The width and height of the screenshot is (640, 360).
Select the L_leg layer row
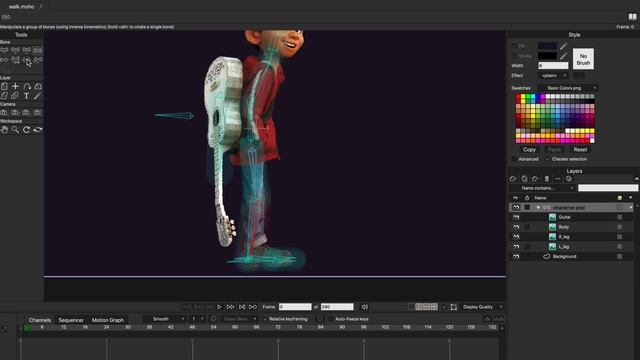(571, 247)
